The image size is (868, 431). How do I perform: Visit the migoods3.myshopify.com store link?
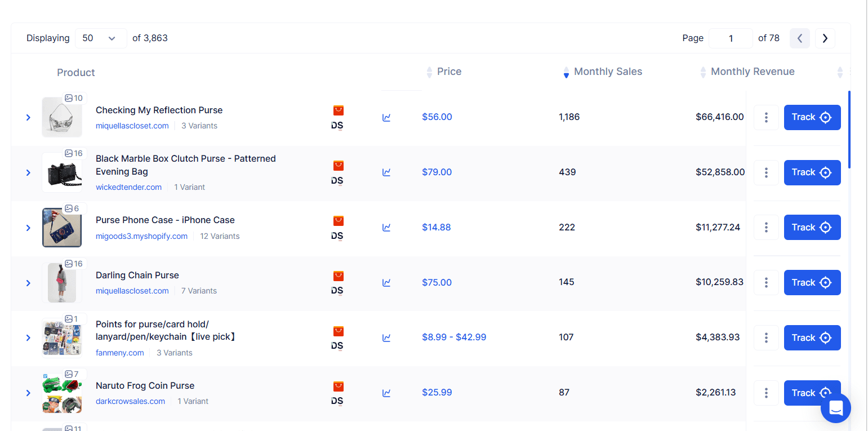tap(141, 236)
